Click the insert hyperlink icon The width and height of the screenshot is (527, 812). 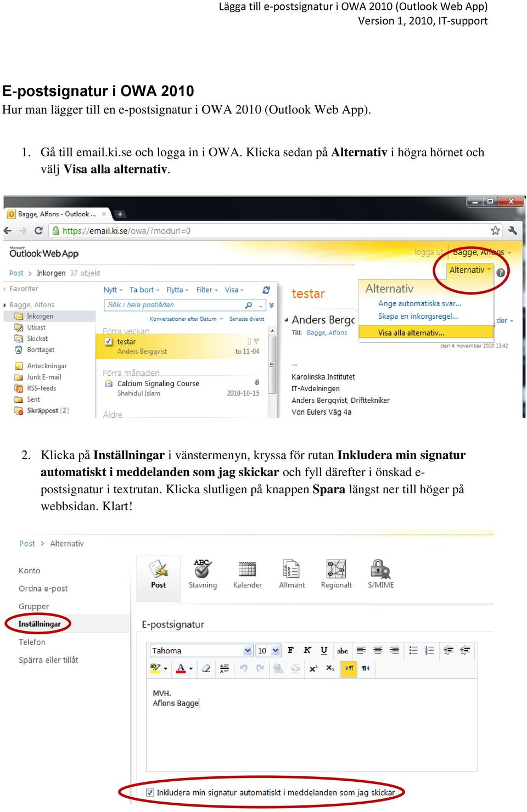pos(278,668)
